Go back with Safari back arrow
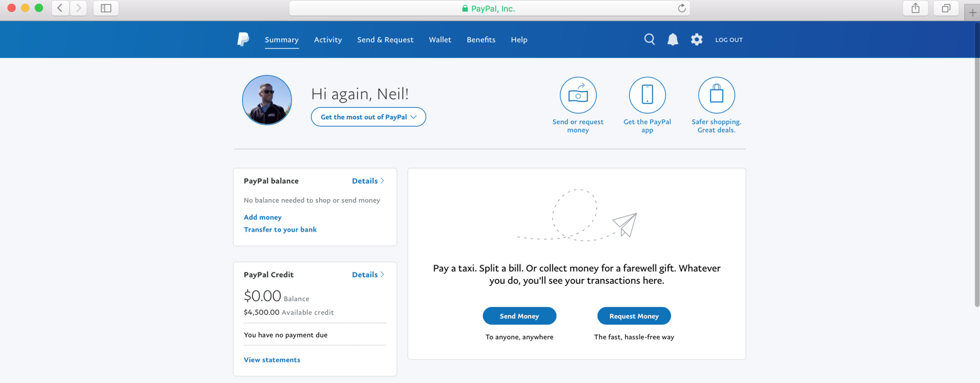The image size is (980, 383). pos(60,8)
